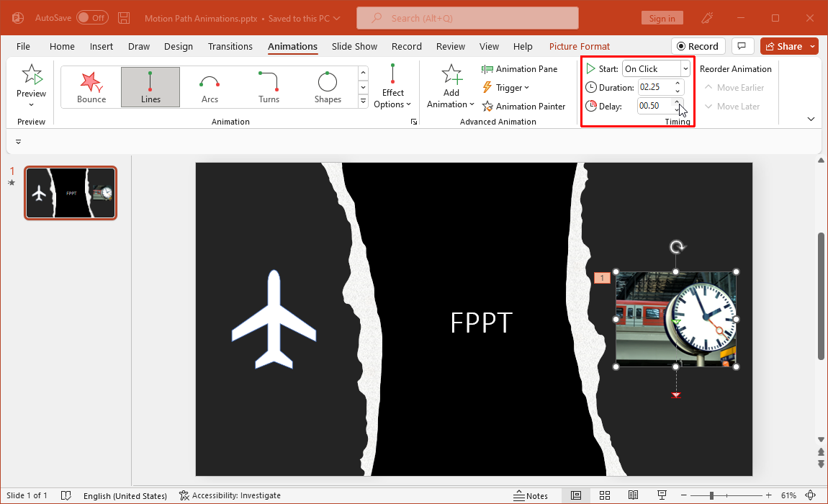Open the View tab
The width and height of the screenshot is (828, 504).
[489, 47]
